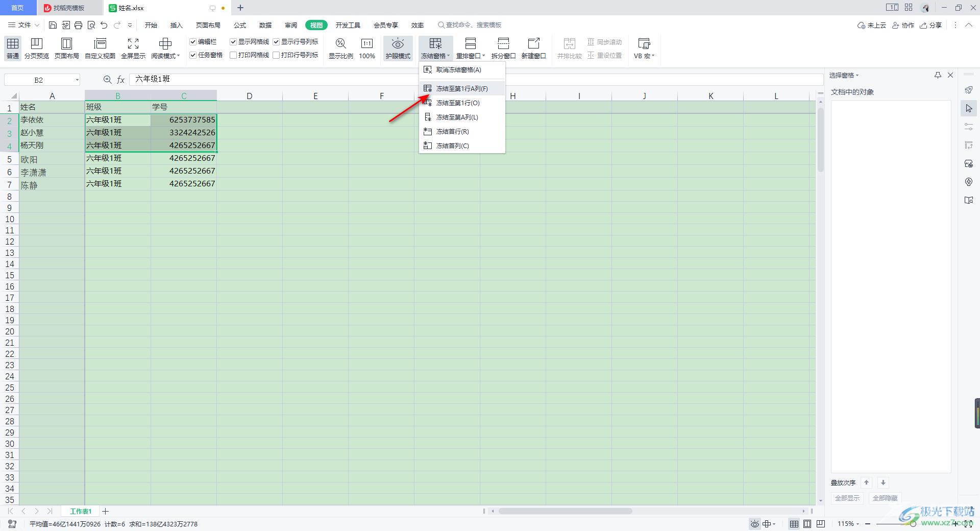980x531 pixels.
Task: Click the vertical scrollbar thumb
Action: [x=820, y=139]
